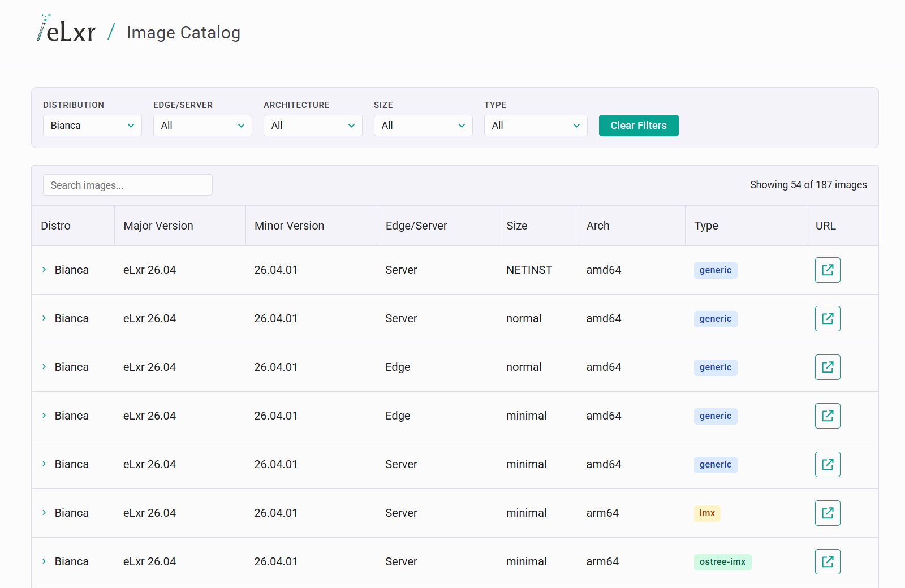Open the Architecture filter dropdown
The image size is (905, 588).
313,126
